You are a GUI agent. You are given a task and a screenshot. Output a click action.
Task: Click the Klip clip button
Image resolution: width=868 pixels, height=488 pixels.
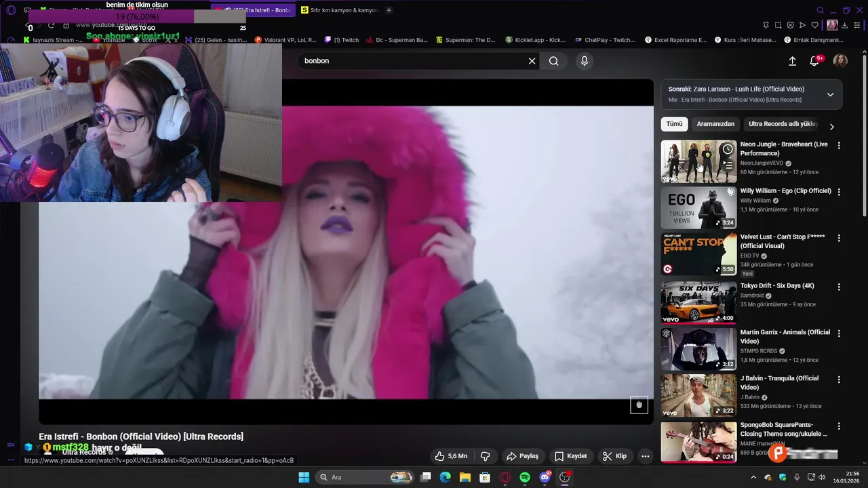pyautogui.click(x=615, y=456)
